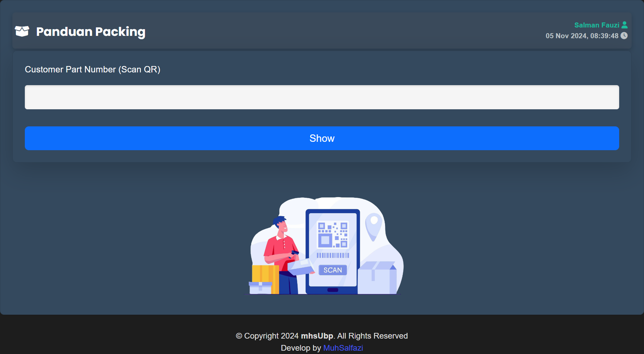
Task: Click the open box logo icon
Action: 22,31
